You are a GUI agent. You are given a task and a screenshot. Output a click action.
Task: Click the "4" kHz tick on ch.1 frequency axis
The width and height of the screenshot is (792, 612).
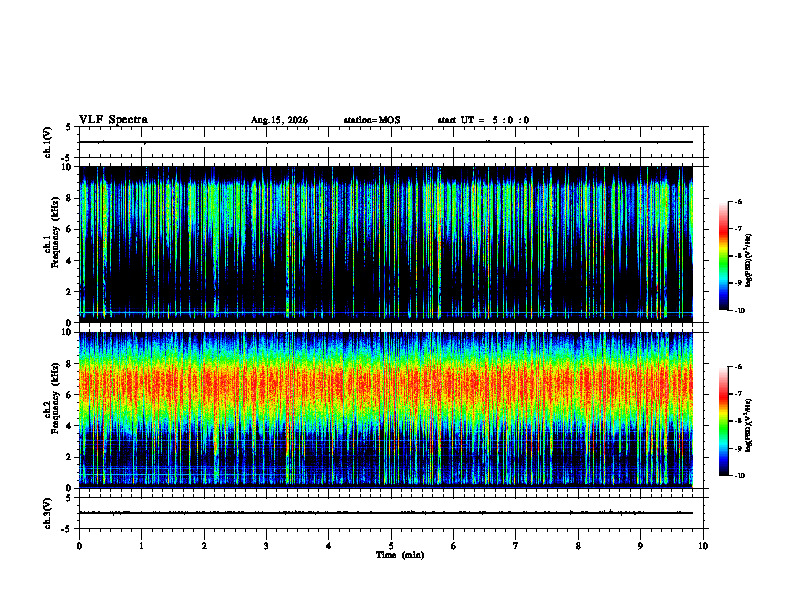click(x=70, y=261)
